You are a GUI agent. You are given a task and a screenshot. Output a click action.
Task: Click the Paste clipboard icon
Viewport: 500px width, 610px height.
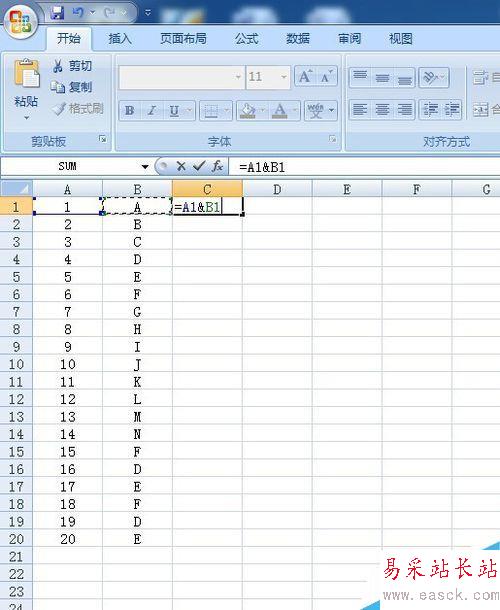(26, 73)
